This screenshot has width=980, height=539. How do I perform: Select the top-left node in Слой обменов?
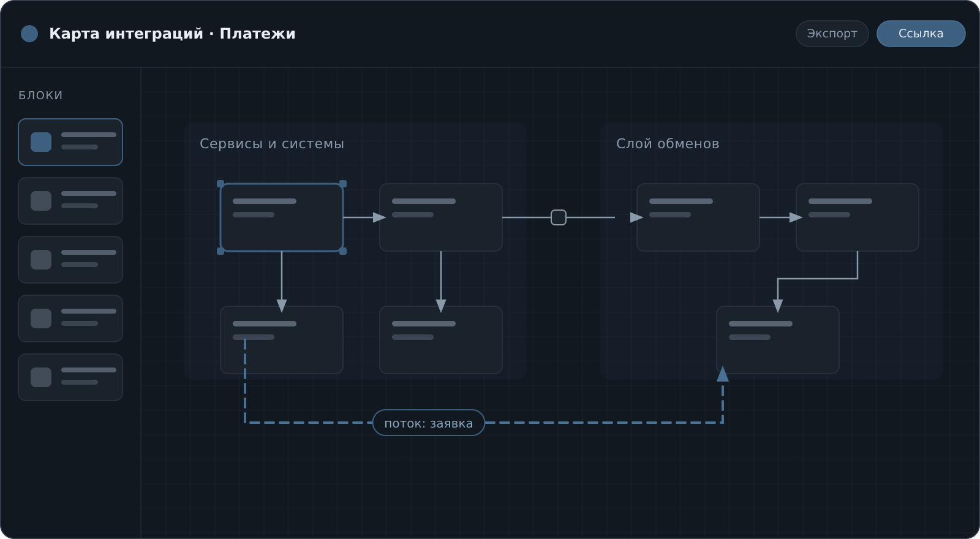(698, 217)
